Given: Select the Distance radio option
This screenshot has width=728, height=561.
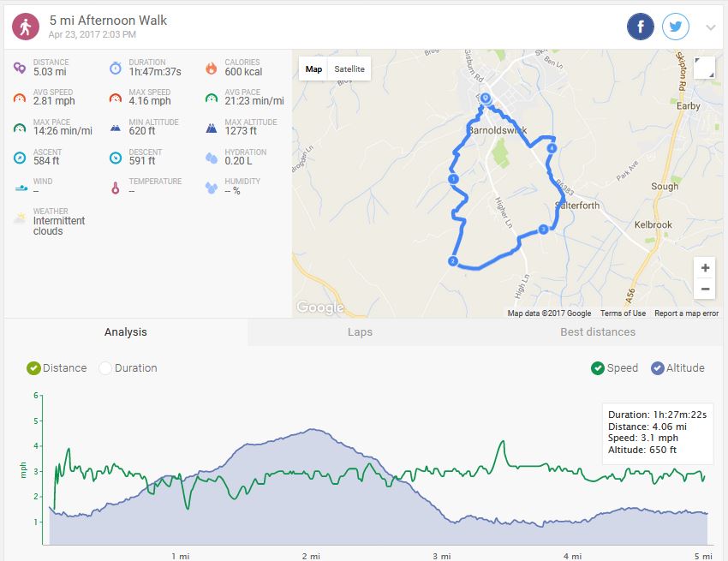Looking at the screenshot, I should point(34,368).
